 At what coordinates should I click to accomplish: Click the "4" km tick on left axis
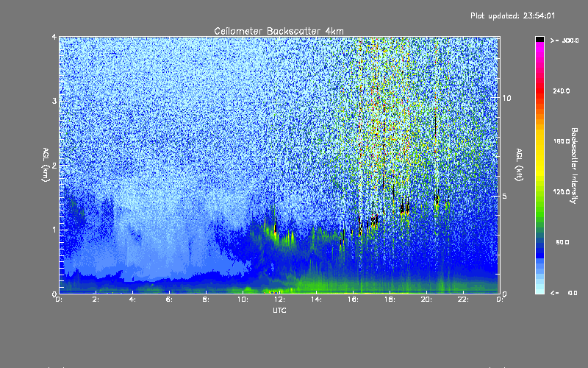(54, 38)
